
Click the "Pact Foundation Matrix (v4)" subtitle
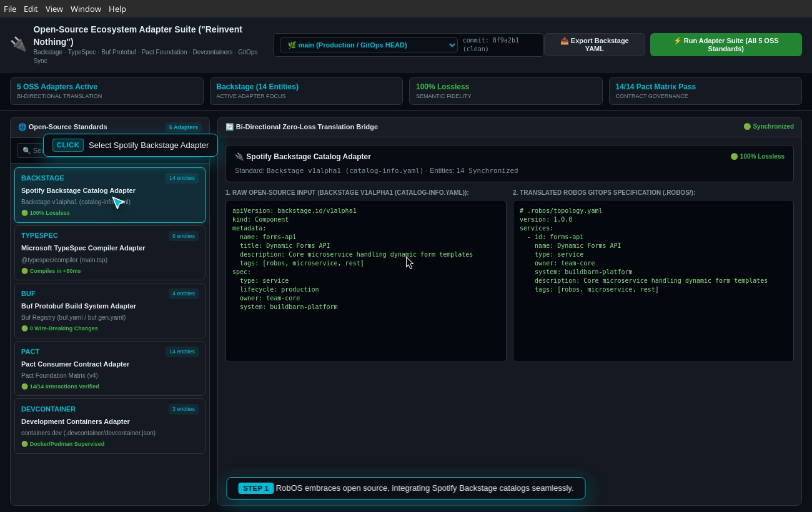(x=59, y=375)
